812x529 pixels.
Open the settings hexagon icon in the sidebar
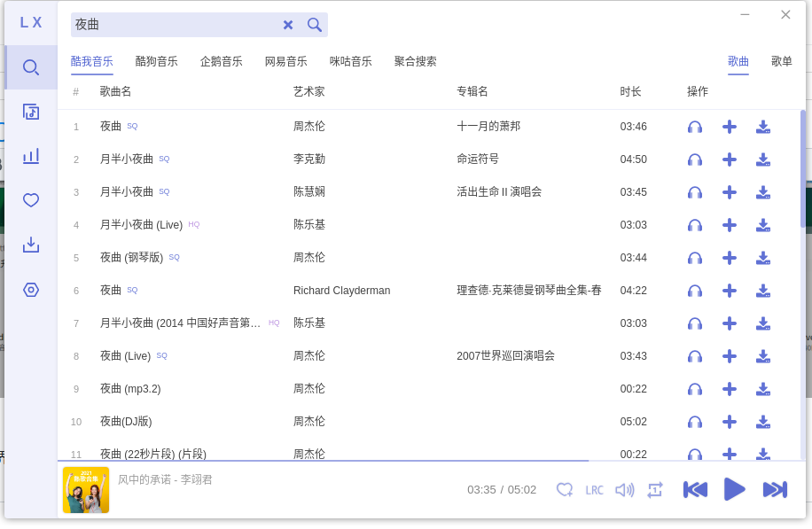pyautogui.click(x=31, y=290)
